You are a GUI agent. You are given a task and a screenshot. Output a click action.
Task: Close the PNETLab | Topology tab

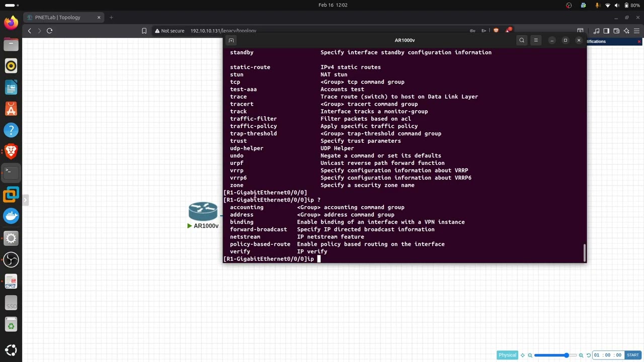(99, 18)
